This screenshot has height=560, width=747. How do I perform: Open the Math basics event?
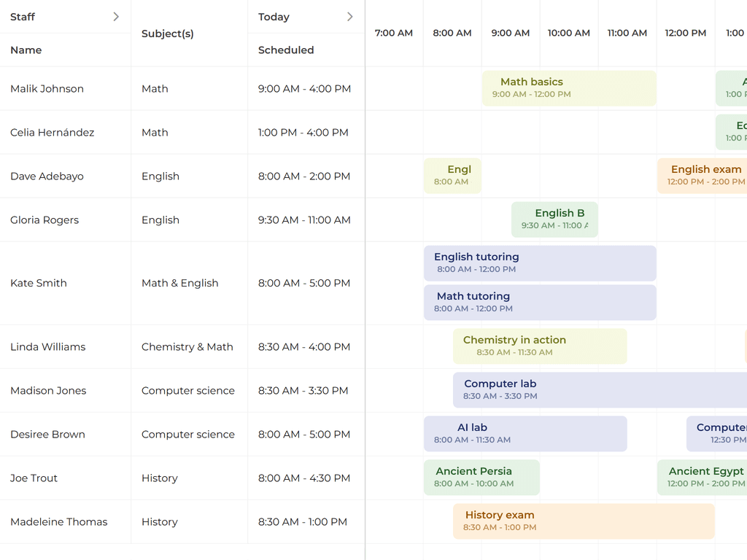click(x=569, y=88)
